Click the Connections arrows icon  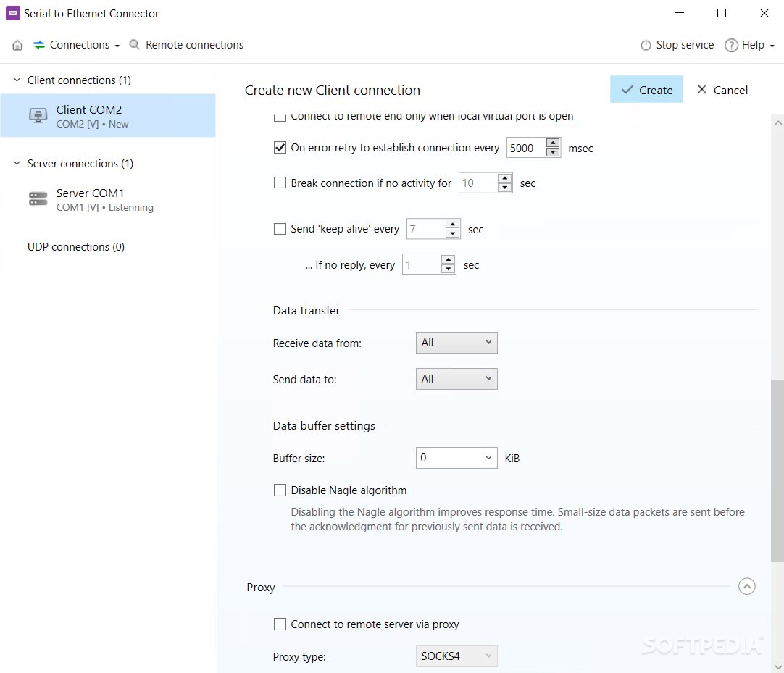[39, 45]
